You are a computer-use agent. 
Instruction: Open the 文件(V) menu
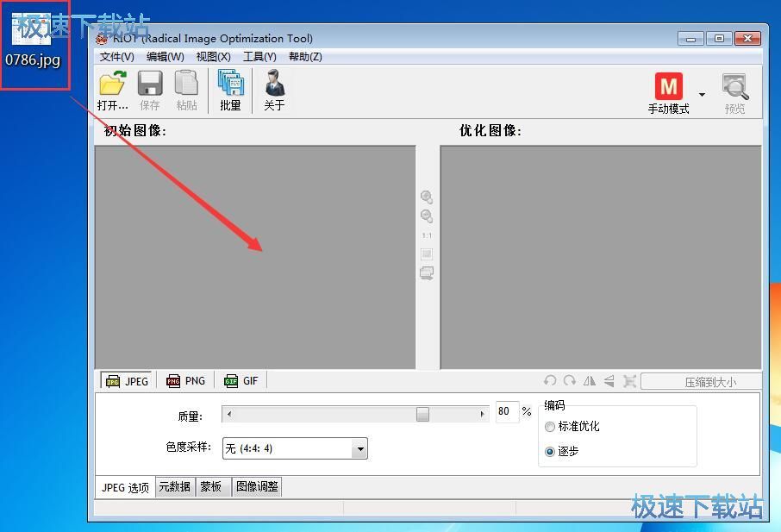coord(117,57)
